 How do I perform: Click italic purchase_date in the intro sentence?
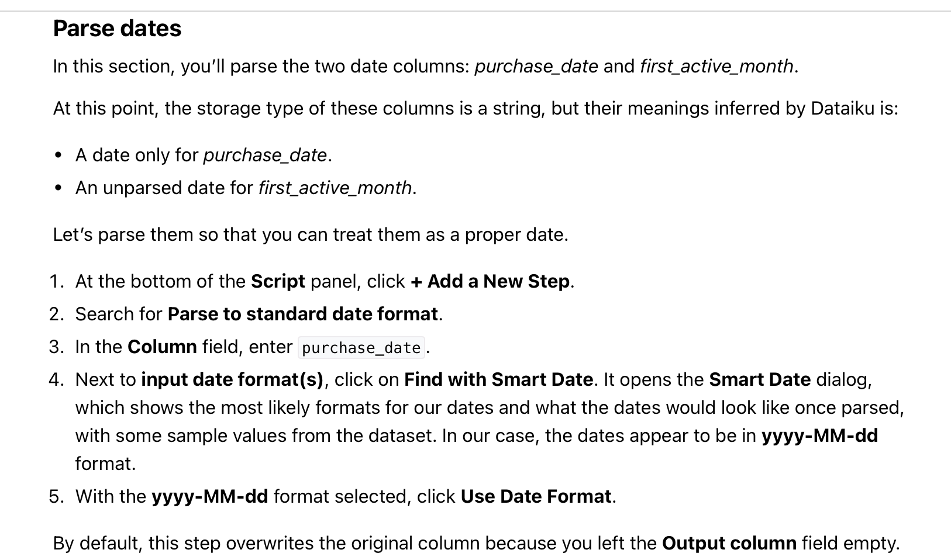(x=536, y=66)
